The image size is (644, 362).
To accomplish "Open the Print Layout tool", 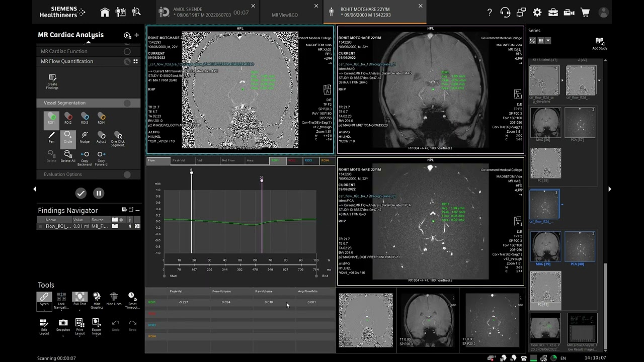I will click(x=79, y=327).
